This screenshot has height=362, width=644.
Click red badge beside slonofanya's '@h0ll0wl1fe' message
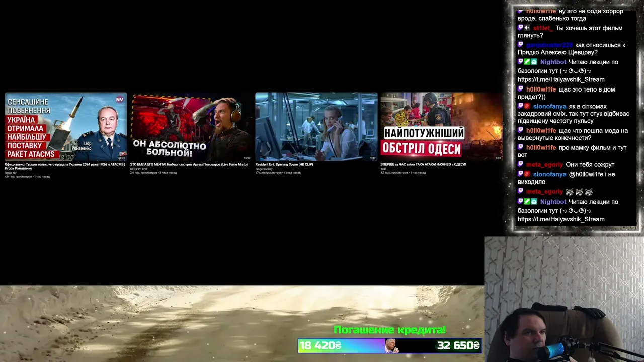[527, 174]
